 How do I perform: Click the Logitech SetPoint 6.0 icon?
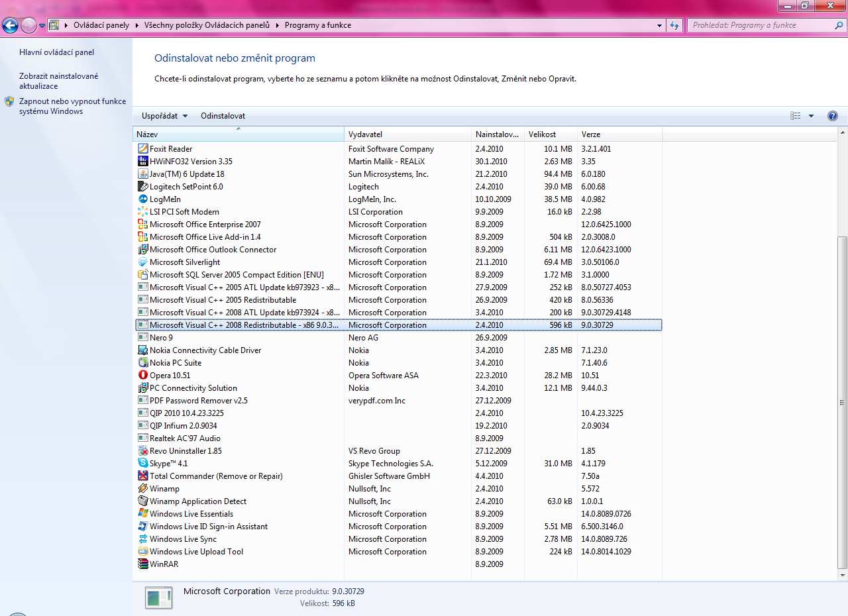(142, 187)
